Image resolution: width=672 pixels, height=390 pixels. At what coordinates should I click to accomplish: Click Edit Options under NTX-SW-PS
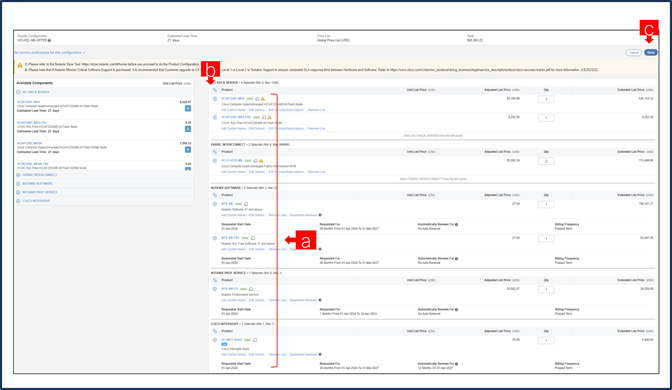[257, 300]
